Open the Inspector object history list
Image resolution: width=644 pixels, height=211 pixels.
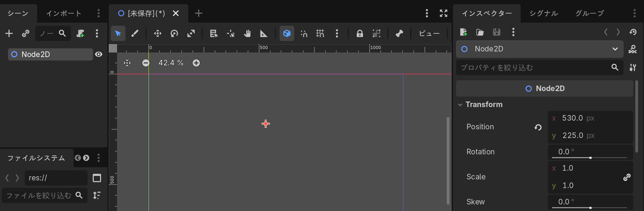point(633,32)
